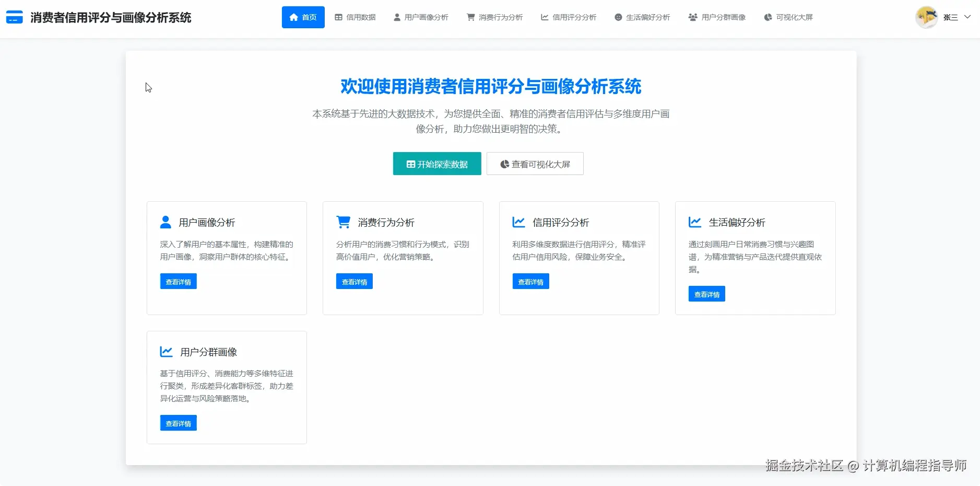Image resolution: width=980 pixels, height=486 pixels.
Task: Open 用户分群画像 from the top navigation
Action: pyautogui.click(x=717, y=17)
